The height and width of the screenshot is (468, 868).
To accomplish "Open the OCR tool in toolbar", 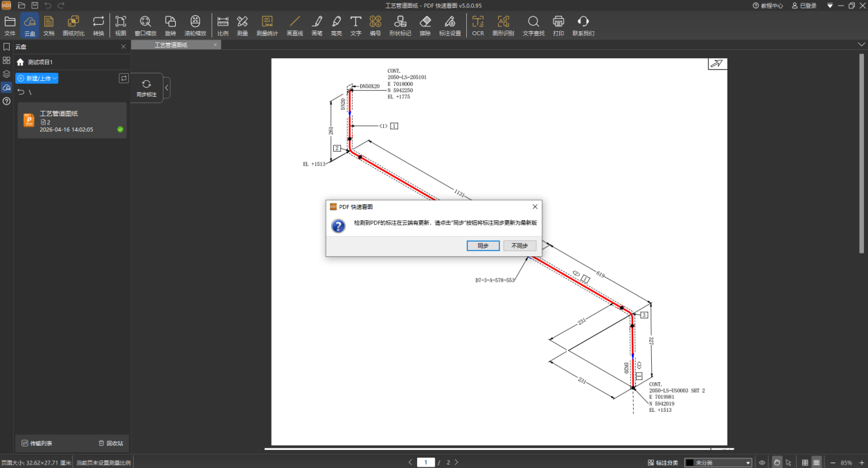I will point(478,26).
